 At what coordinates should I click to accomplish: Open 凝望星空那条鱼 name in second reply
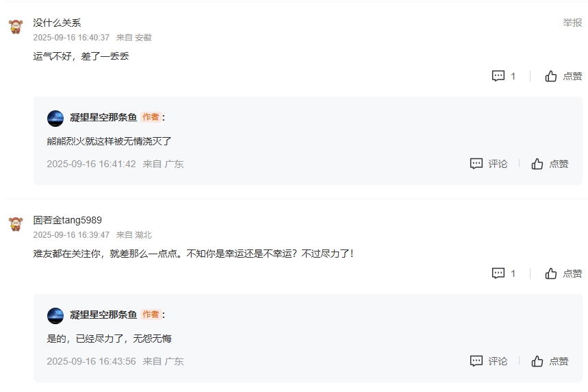click(x=103, y=315)
